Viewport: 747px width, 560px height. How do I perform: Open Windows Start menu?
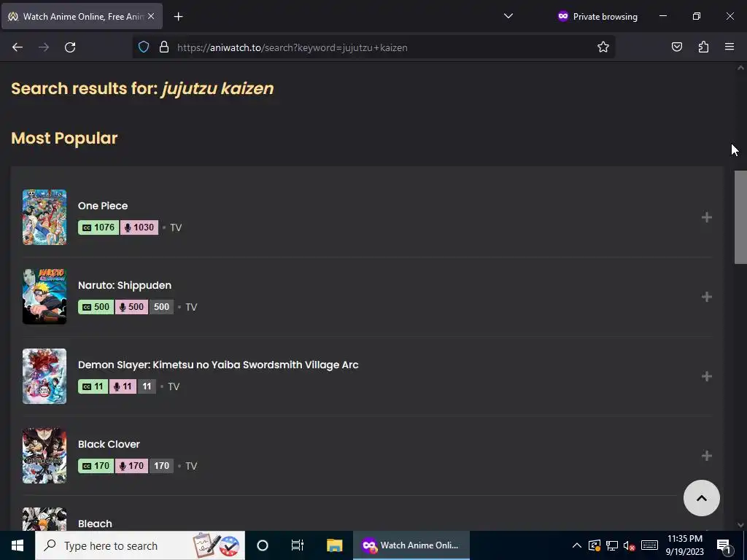coord(18,545)
